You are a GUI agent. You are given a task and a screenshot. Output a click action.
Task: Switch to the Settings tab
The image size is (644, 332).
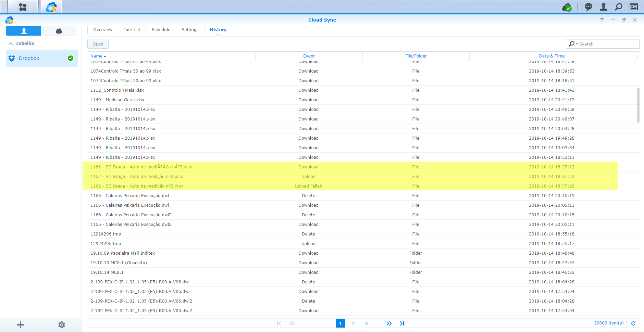pyautogui.click(x=190, y=30)
